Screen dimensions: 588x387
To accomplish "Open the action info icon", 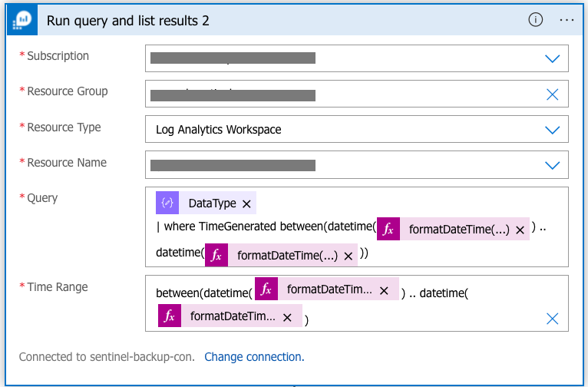I will click(535, 20).
